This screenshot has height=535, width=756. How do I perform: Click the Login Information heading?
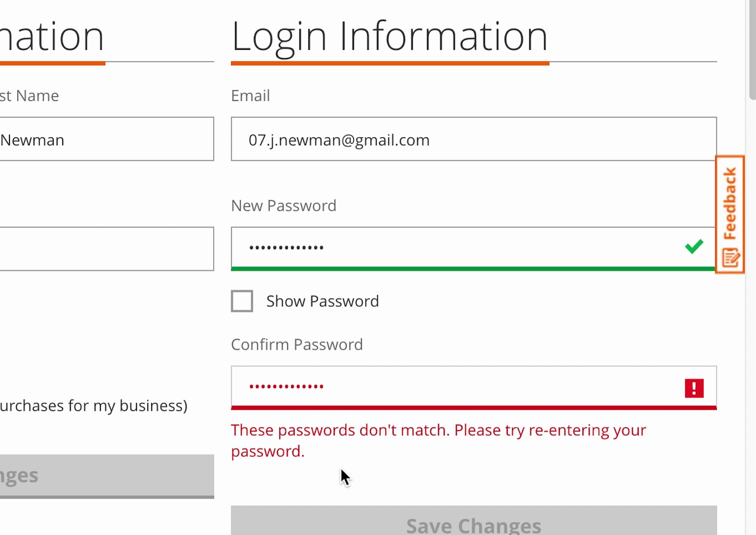click(389, 37)
